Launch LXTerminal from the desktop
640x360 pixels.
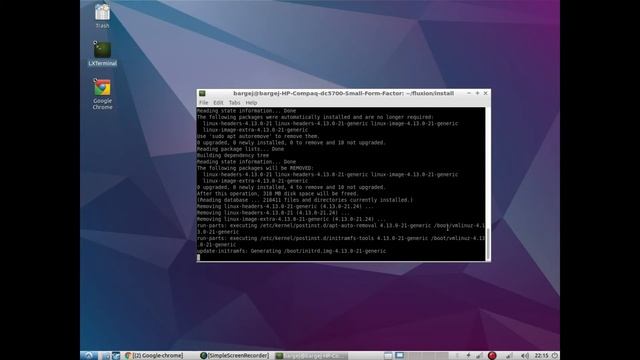[x=102, y=53]
